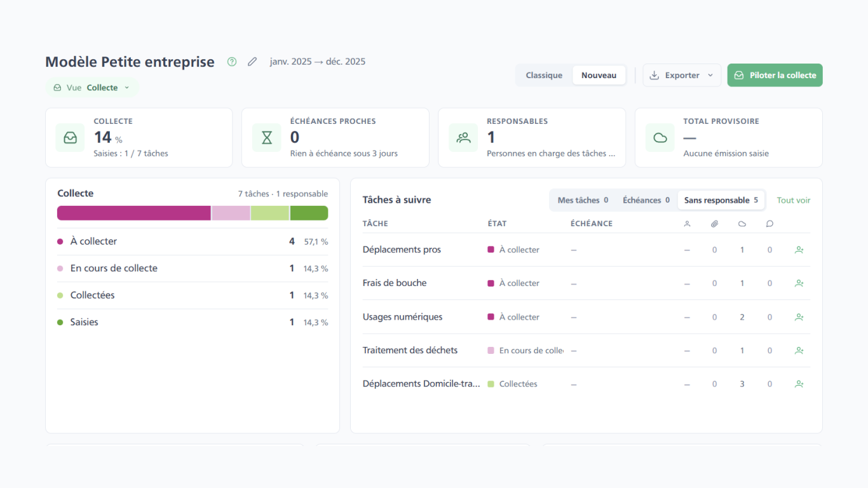Click the Modèle Petite entreprise title

point(130,62)
